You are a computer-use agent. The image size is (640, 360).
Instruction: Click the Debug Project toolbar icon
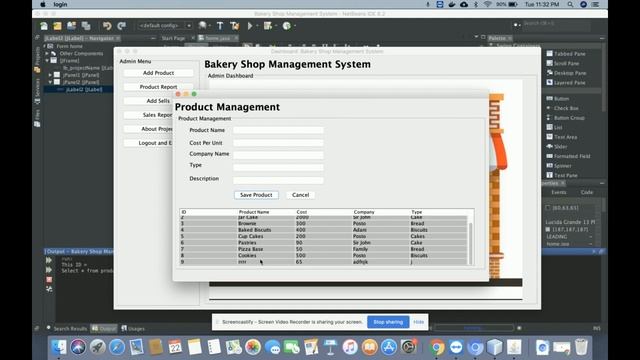click(268, 26)
